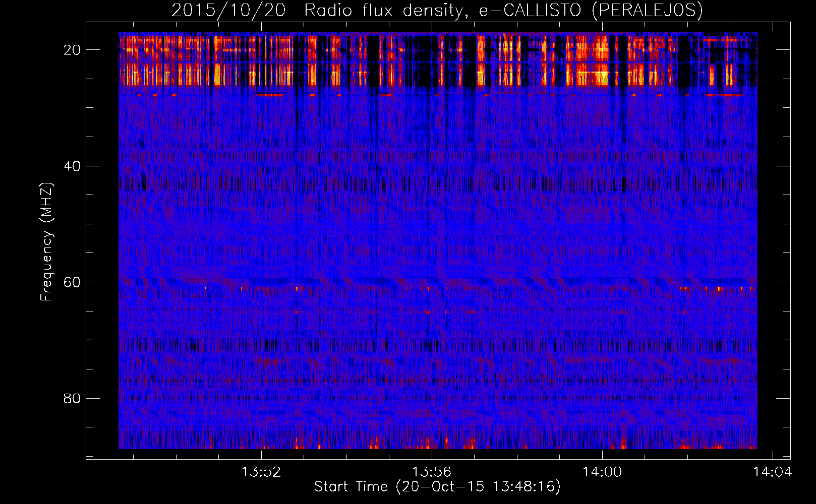Click the 14:00 time tick label
The height and width of the screenshot is (504, 816).
point(602,472)
